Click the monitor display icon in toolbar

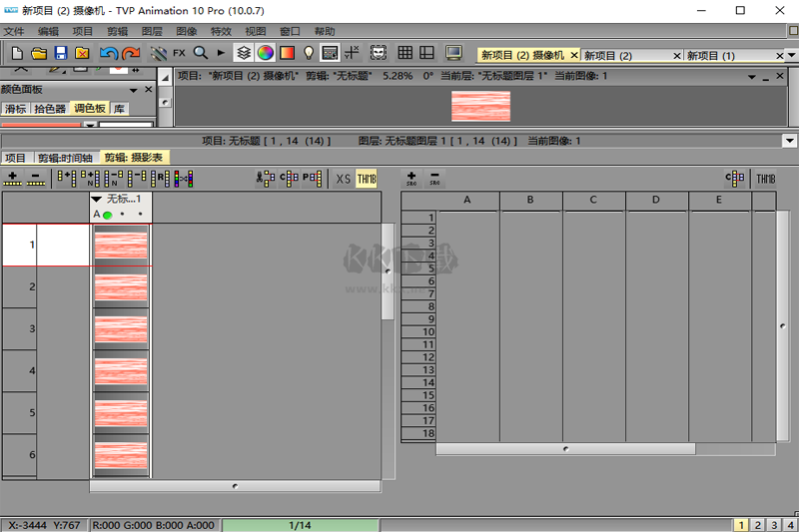[453, 52]
